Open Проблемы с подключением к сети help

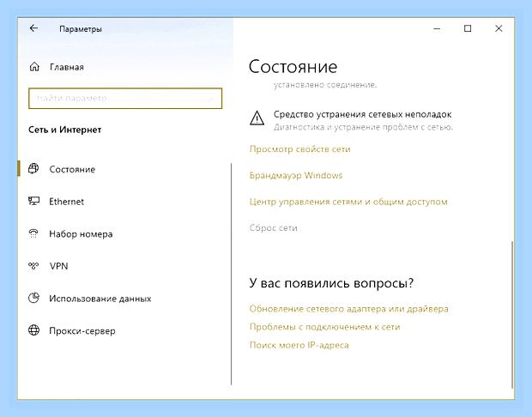coord(324,327)
